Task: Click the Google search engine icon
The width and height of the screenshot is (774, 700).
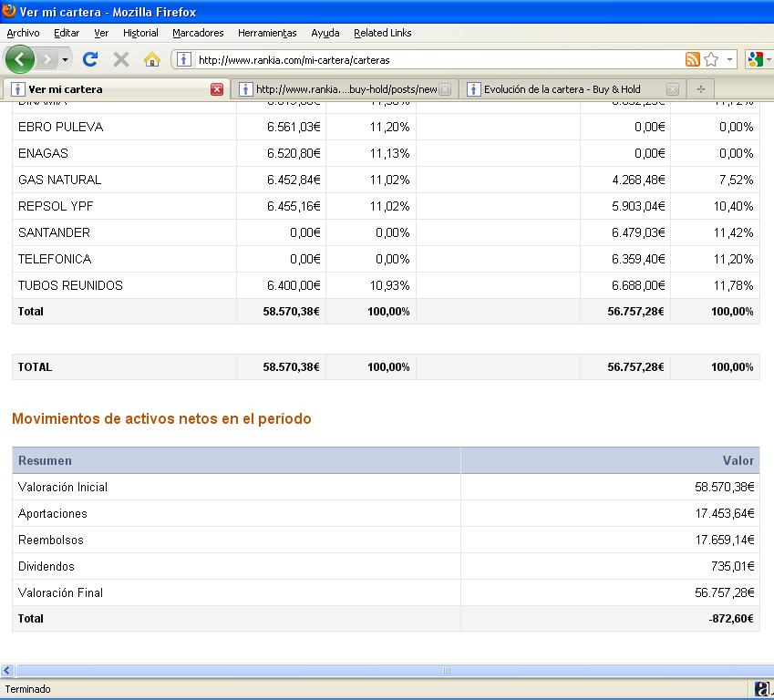Action: [755, 60]
